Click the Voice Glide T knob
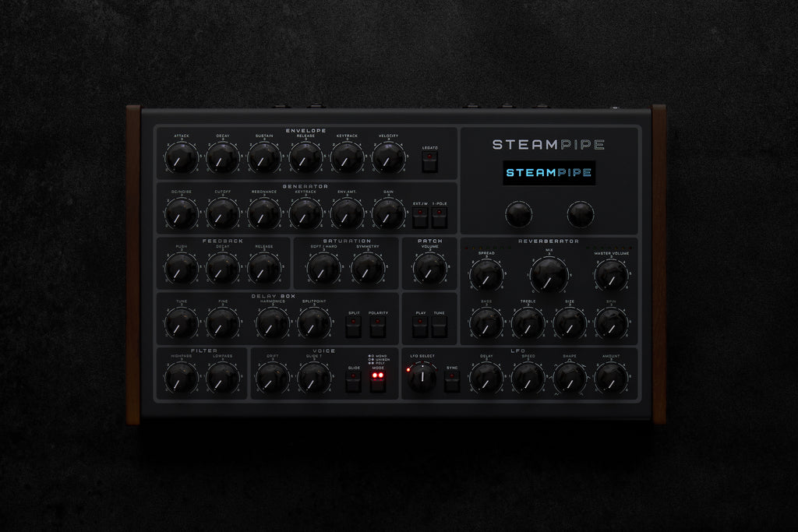 coord(314,378)
